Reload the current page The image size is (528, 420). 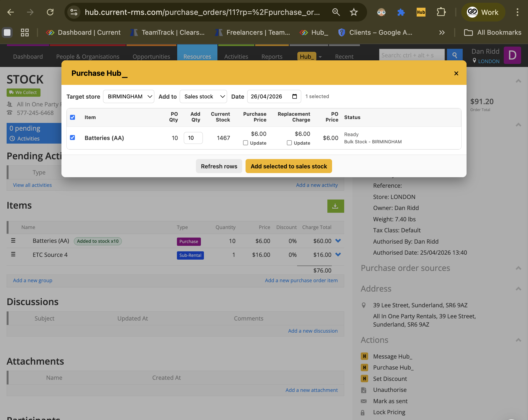click(50, 12)
